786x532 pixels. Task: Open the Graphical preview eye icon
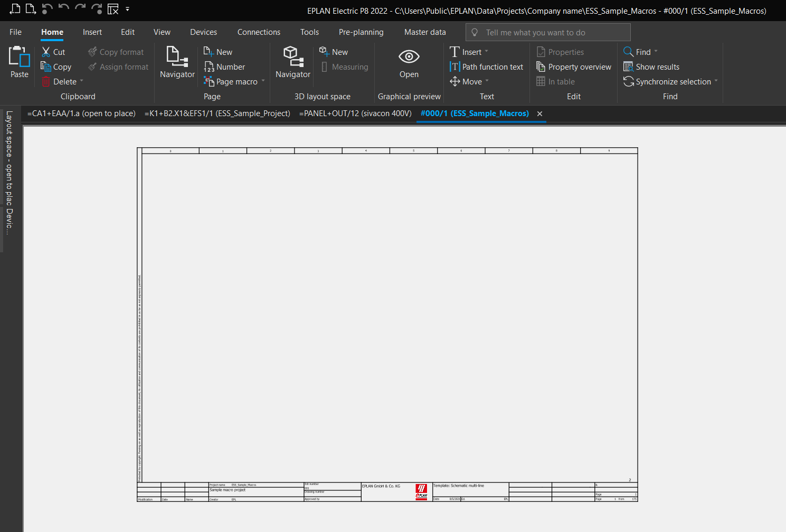click(409, 56)
